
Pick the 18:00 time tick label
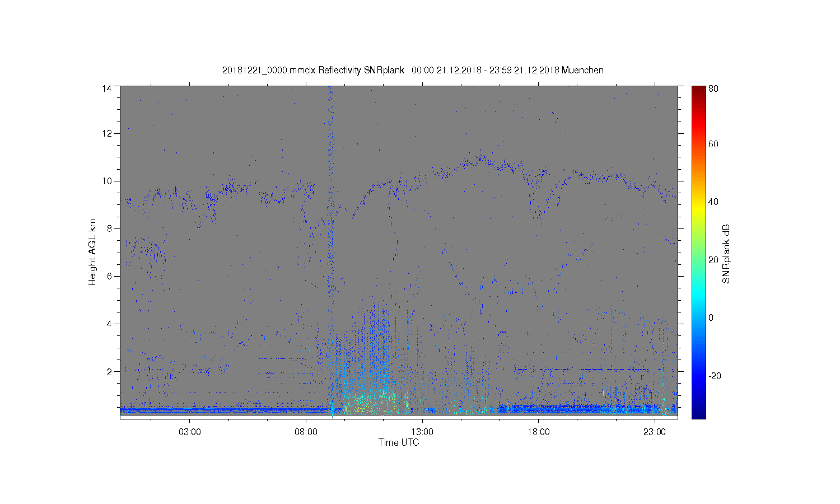click(538, 432)
